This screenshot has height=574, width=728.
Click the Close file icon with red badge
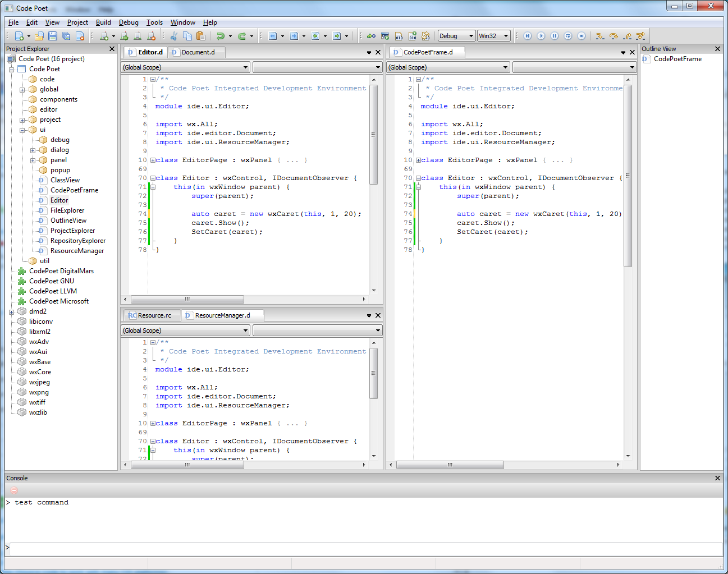80,36
